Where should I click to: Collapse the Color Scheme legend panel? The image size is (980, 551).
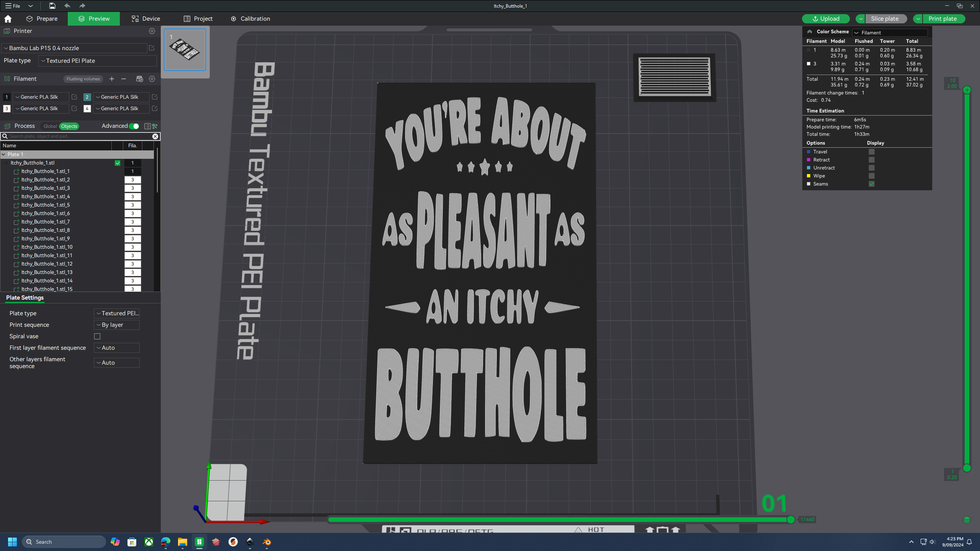click(810, 32)
